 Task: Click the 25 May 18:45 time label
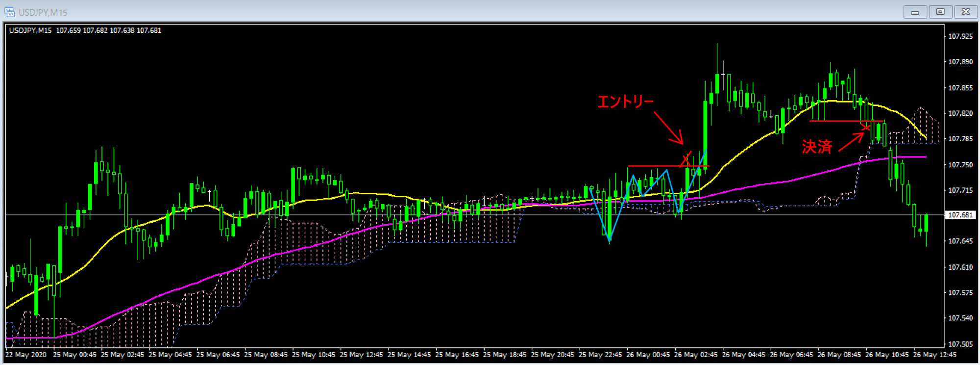click(505, 355)
